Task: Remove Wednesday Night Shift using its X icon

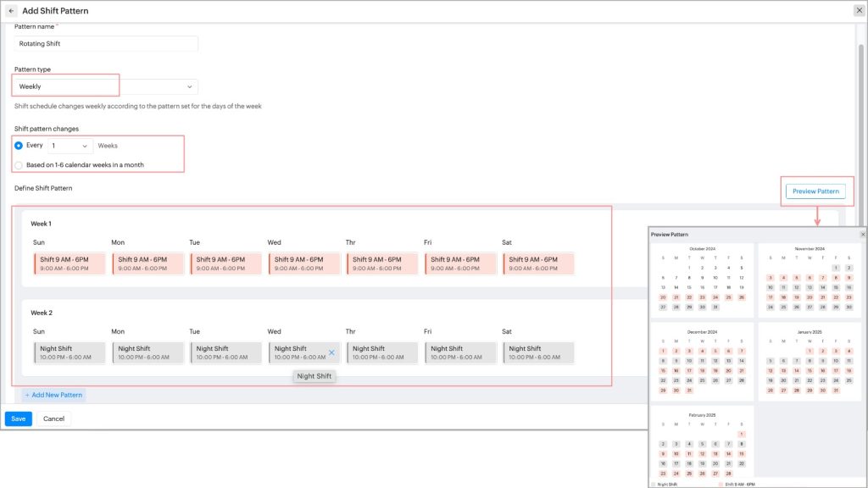Action: (x=331, y=352)
